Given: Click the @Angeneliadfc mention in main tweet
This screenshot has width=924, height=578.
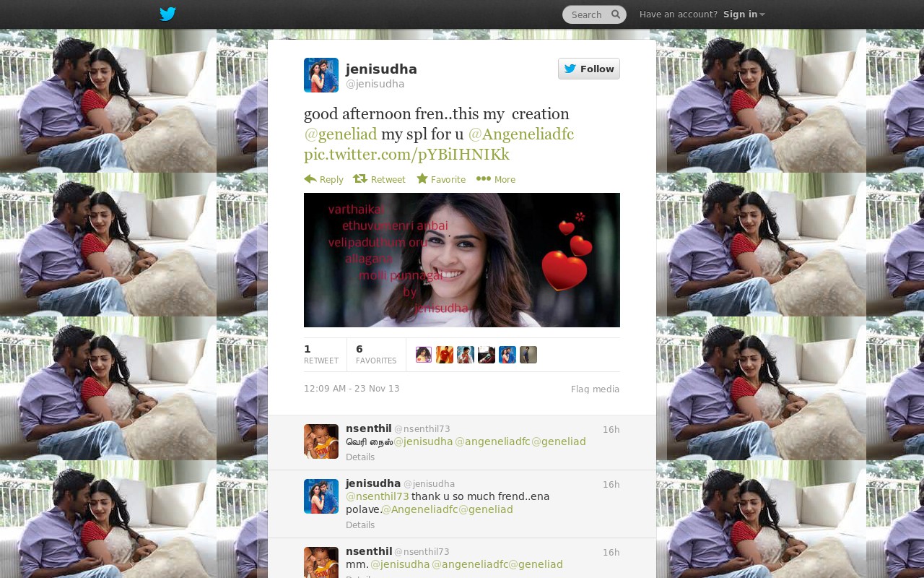Looking at the screenshot, I should (521, 134).
